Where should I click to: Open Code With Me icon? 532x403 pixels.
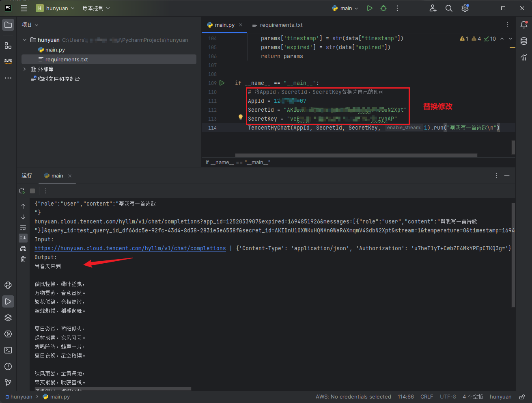[x=433, y=8]
